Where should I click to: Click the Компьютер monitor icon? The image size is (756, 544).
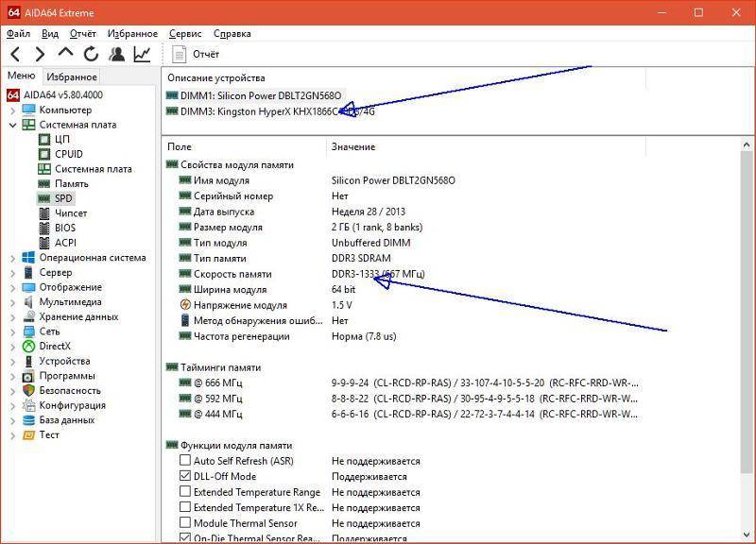29,110
